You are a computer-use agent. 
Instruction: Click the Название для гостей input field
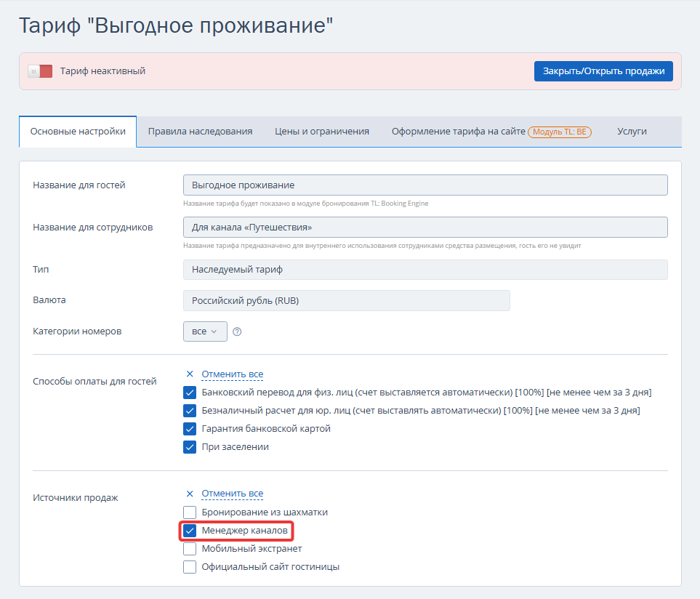(425, 185)
